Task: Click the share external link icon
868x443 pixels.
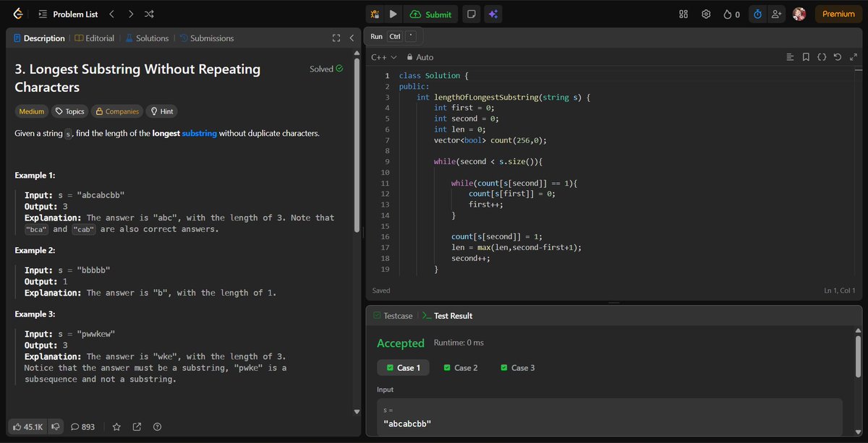Action: click(137, 426)
